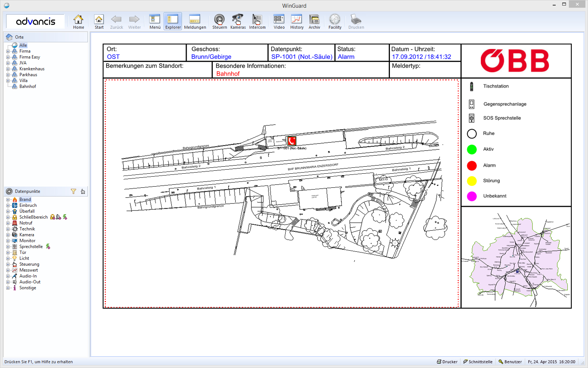Image resolution: width=588 pixels, height=368 pixels.
Task: Click the SP-1001 (Not.-Säule) data point link
Action: [x=302, y=57]
